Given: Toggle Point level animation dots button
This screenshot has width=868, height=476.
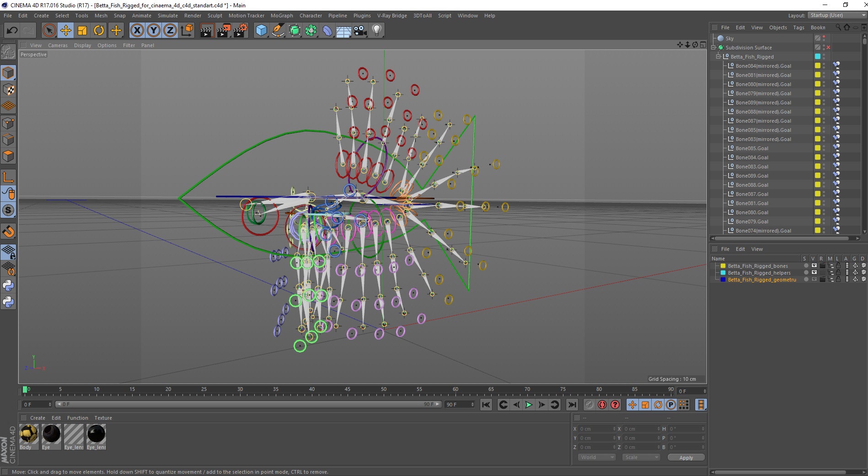Looking at the screenshot, I should click(684, 405).
